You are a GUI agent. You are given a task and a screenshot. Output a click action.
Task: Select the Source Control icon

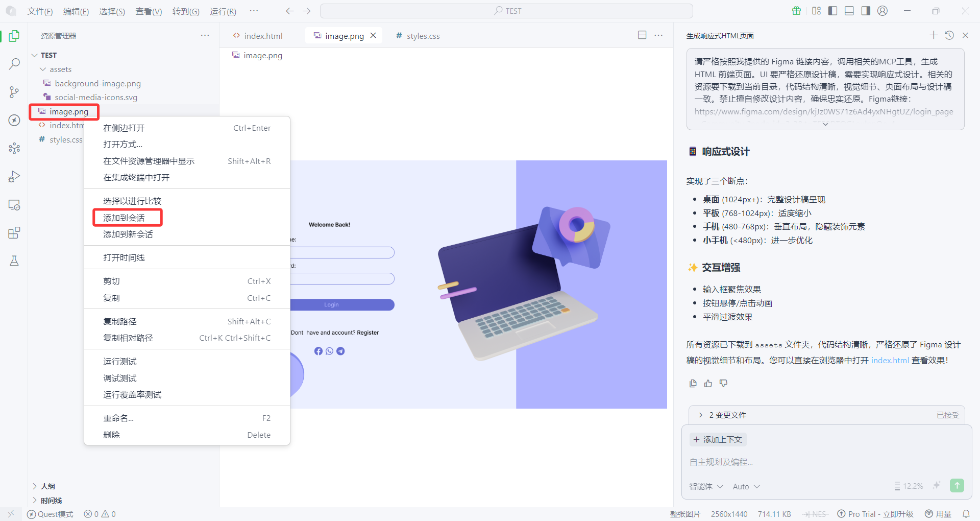(x=14, y=92)
